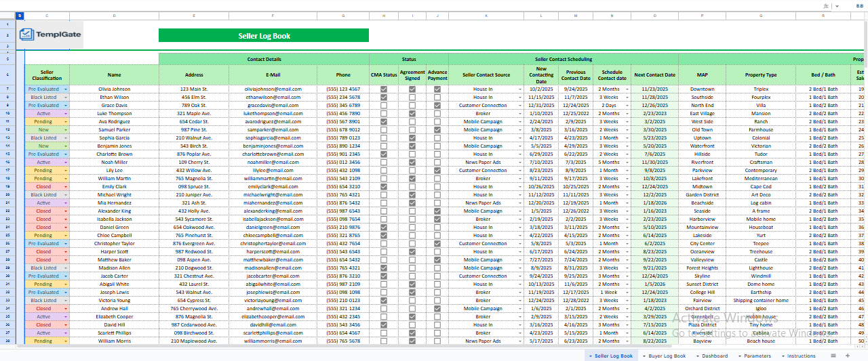Toggle Agreement Signed checkbox for Ethan Wilson
Image resolution: width=868 pixels, height=361 pixels.
(412, 97)
